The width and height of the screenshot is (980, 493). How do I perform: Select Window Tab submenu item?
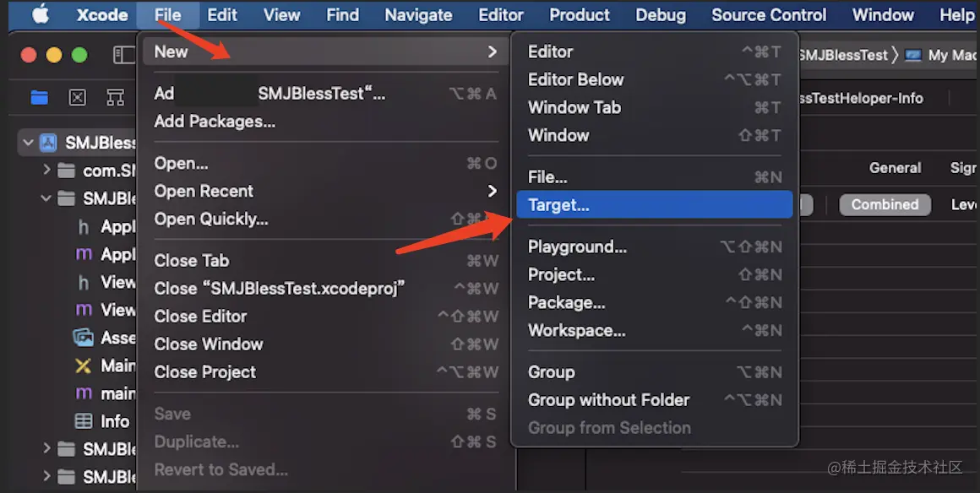655,107
